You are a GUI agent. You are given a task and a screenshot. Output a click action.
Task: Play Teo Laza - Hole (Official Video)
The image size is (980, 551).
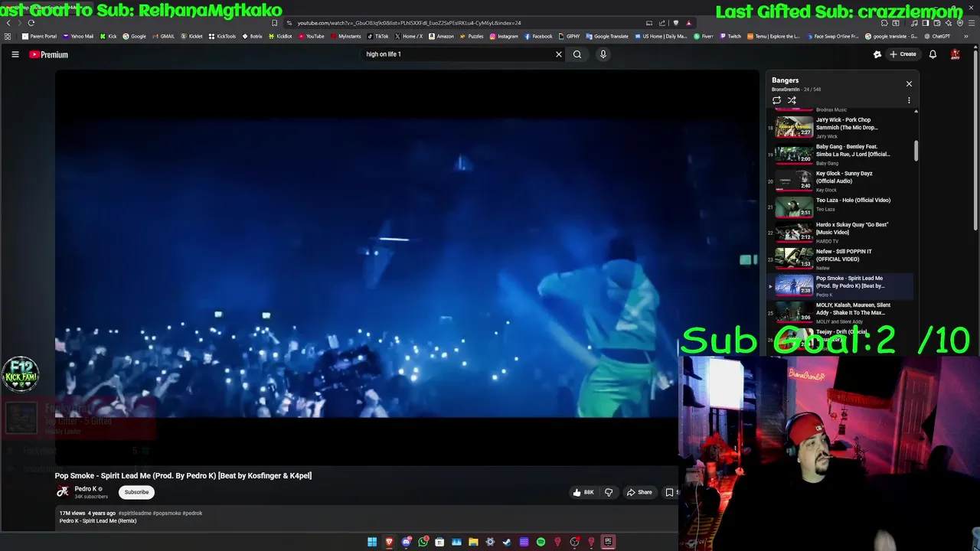[x=840, y=207]
